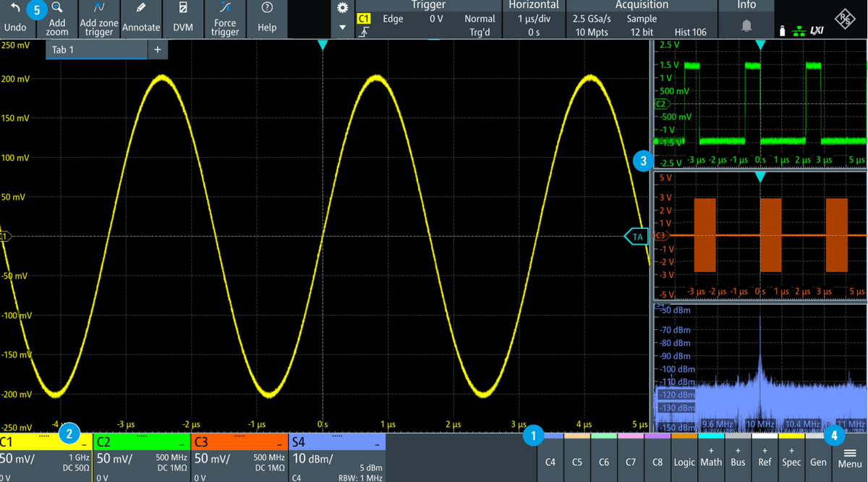Add a new tab with plus
Viewport: 868px width, 482px height.
pos(157,50)
